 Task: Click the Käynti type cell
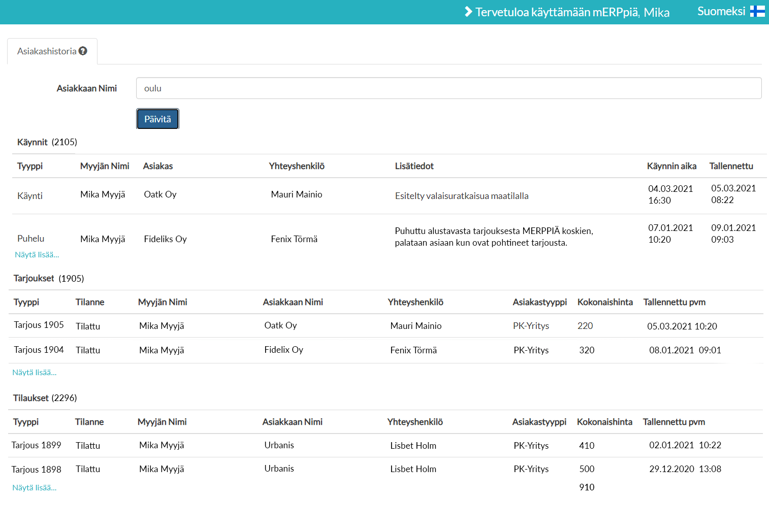point(30,196)
